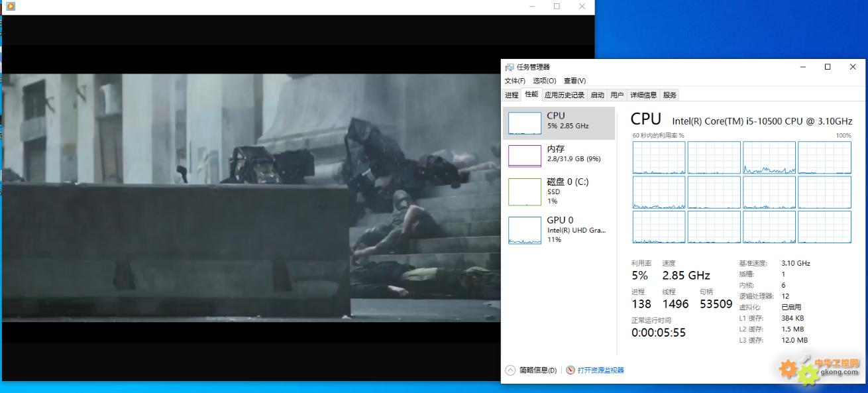Click the L1 cache value 384 KB
The height and width of the screenshot is (393, 868).
point(793,318)
